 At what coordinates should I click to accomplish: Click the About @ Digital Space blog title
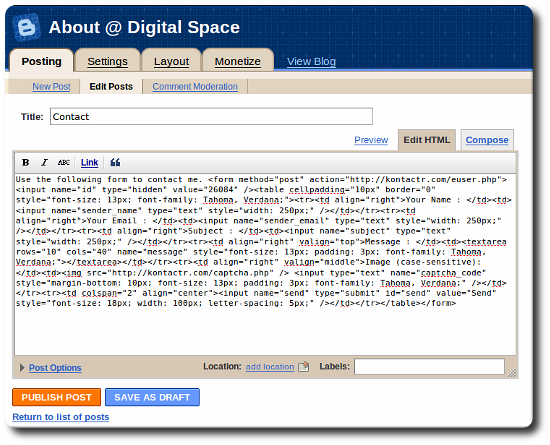(144, 27)
